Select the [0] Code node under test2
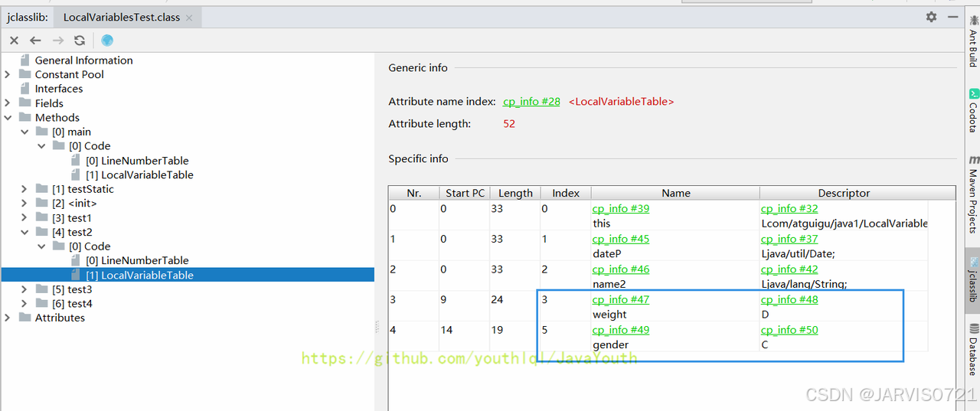Image resolution: width=980 pixels, height=411 pixels. tap(90, 246)
